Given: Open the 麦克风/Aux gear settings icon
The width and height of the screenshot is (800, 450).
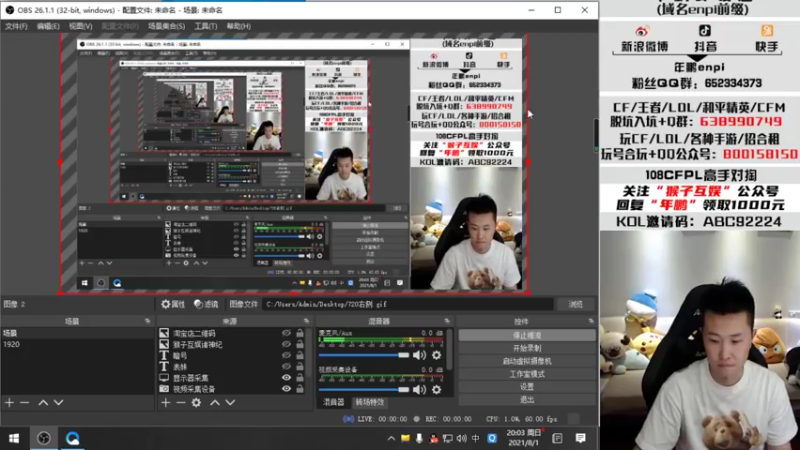Looking at the screenshot, I should click(437, 355).
